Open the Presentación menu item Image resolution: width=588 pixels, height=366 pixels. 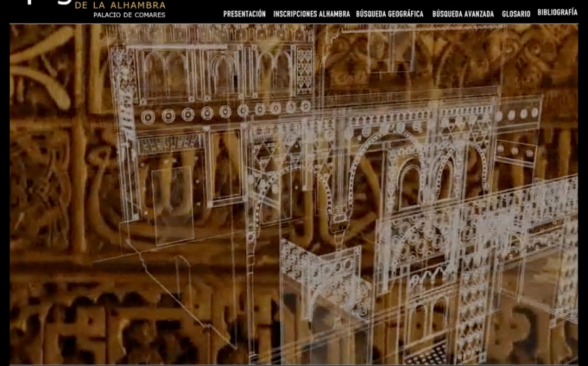point(245,14)
